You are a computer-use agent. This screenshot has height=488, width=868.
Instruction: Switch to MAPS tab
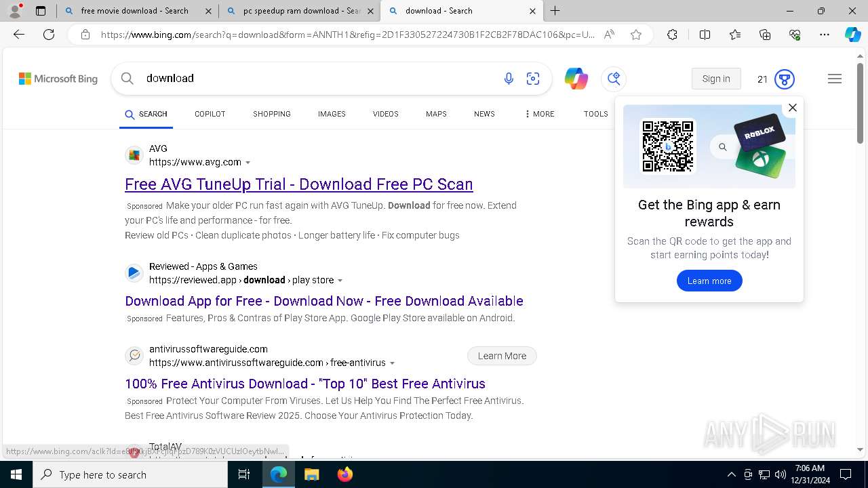point(436,114)
